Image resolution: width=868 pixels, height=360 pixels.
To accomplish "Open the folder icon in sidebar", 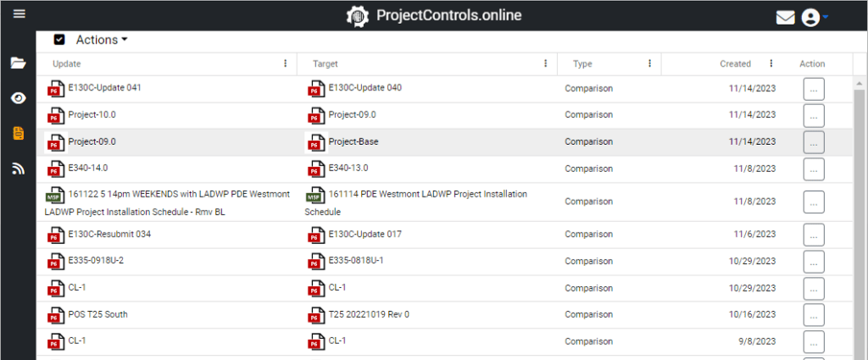I will tap(19, 63).
